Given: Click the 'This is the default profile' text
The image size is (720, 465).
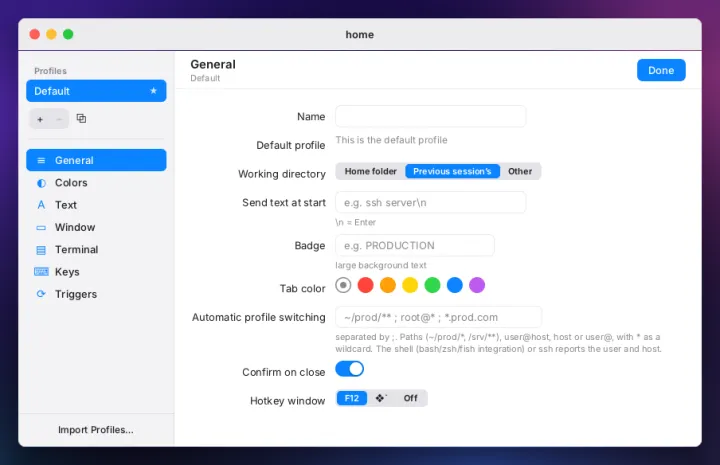Looking at the screenshot, I should (x=391, y=140).
